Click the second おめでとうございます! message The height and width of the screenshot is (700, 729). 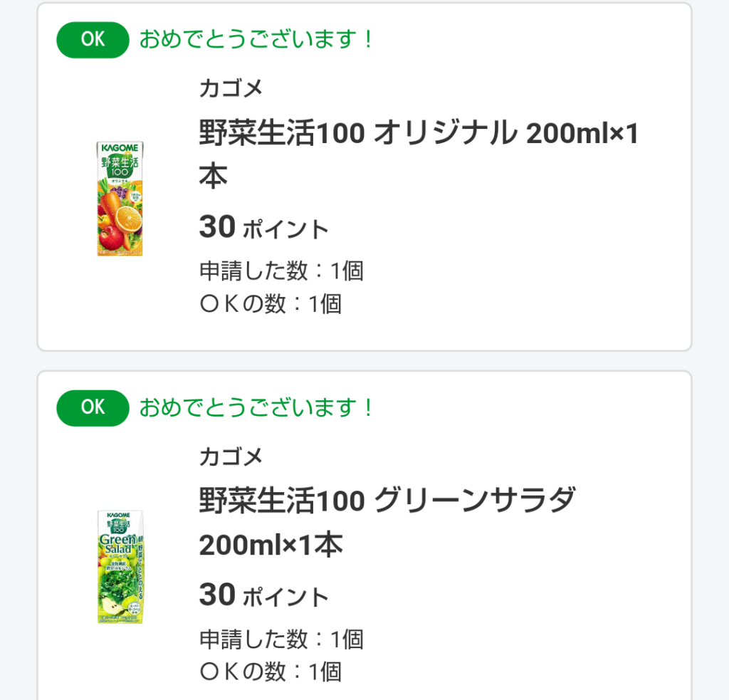click(256, 408)
